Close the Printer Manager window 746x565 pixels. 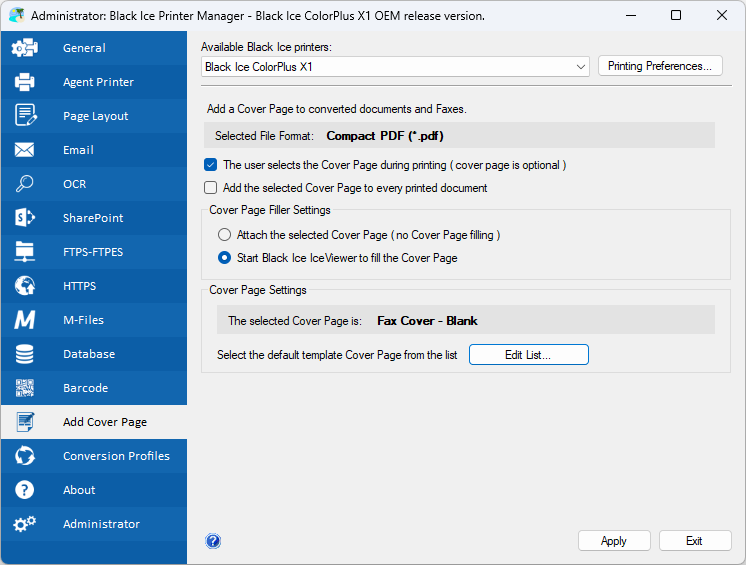tap(722, 15)
